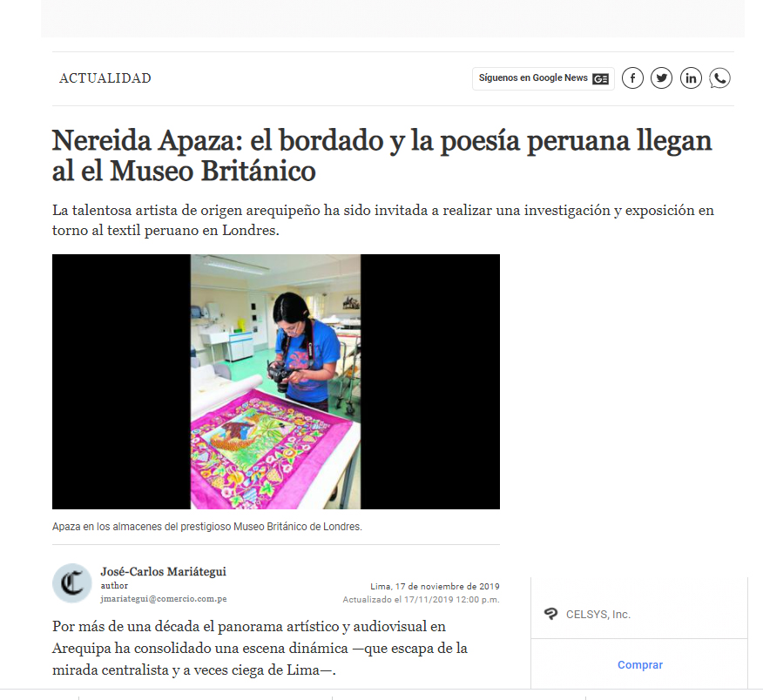Open the CELSYS, Inc. advertiser name

pos(598,615)
